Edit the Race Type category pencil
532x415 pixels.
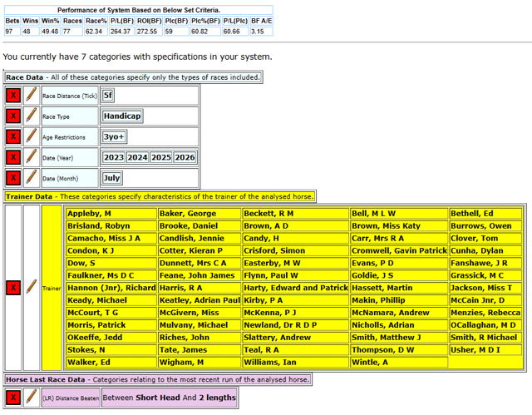[x=32, y=116]
